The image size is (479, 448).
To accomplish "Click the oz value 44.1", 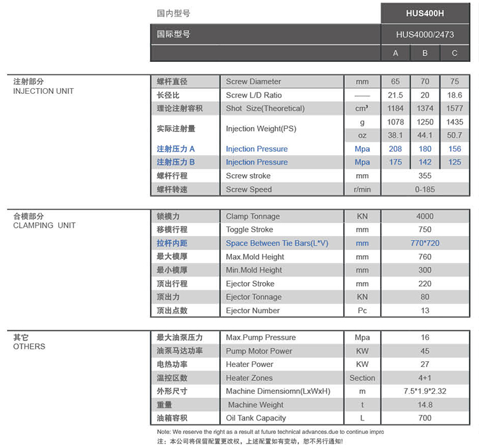I will tap(425, 135).
